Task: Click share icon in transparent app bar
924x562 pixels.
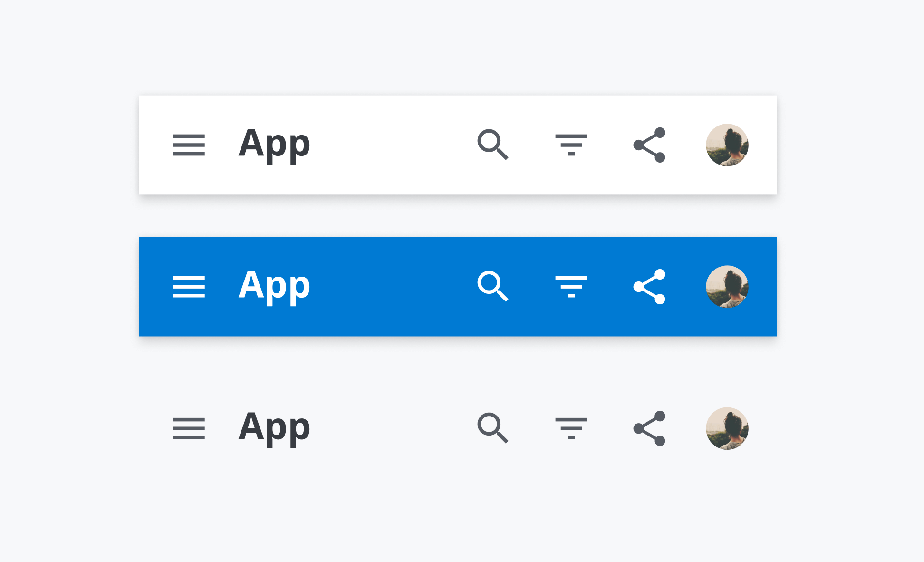Action: tap(649, 428)
